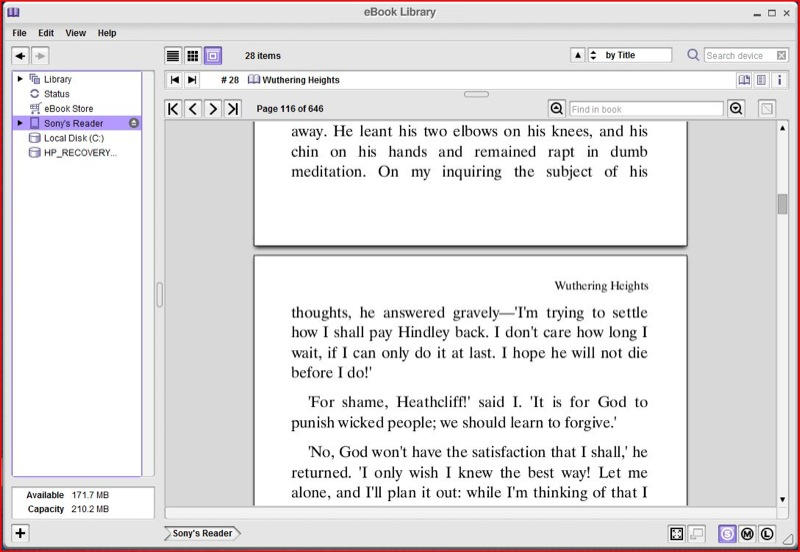Open the Help menu
This screenshot has height=552, width=800.
coord(107,33)
